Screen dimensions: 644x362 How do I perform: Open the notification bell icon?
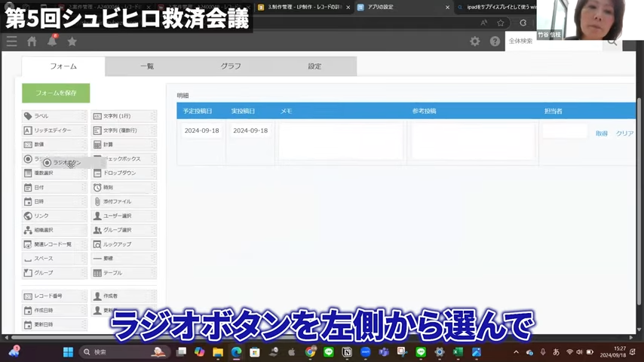coord(52,41)
